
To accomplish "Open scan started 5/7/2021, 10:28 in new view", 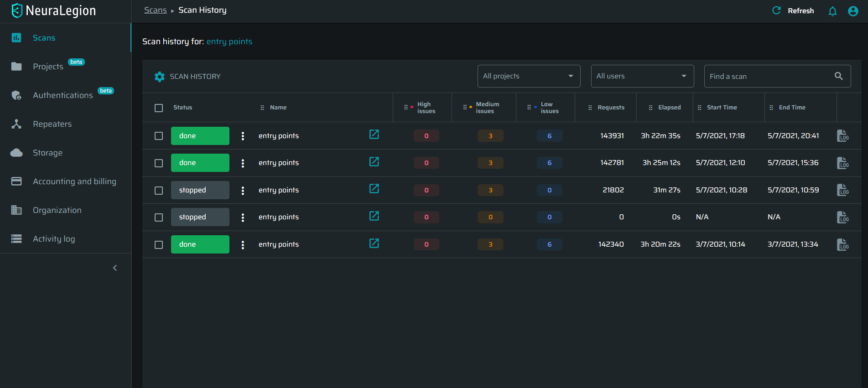I will (374, 189).
